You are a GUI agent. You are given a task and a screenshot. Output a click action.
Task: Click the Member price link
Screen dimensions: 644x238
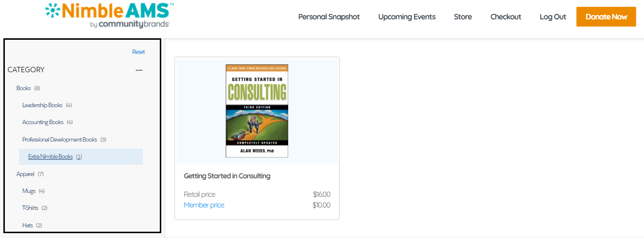[204, 205]
